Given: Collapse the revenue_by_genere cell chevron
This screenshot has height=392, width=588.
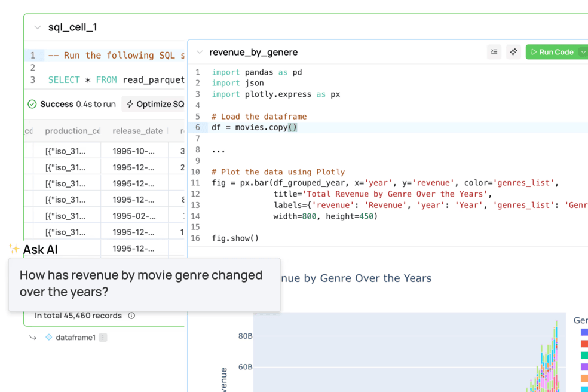Looking at the screenshot, I should point(200,52).
